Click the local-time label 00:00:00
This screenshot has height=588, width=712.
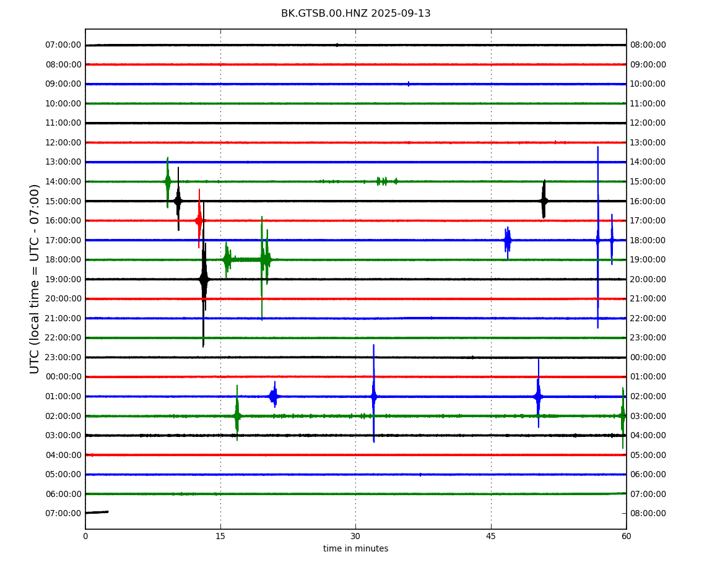648,357
